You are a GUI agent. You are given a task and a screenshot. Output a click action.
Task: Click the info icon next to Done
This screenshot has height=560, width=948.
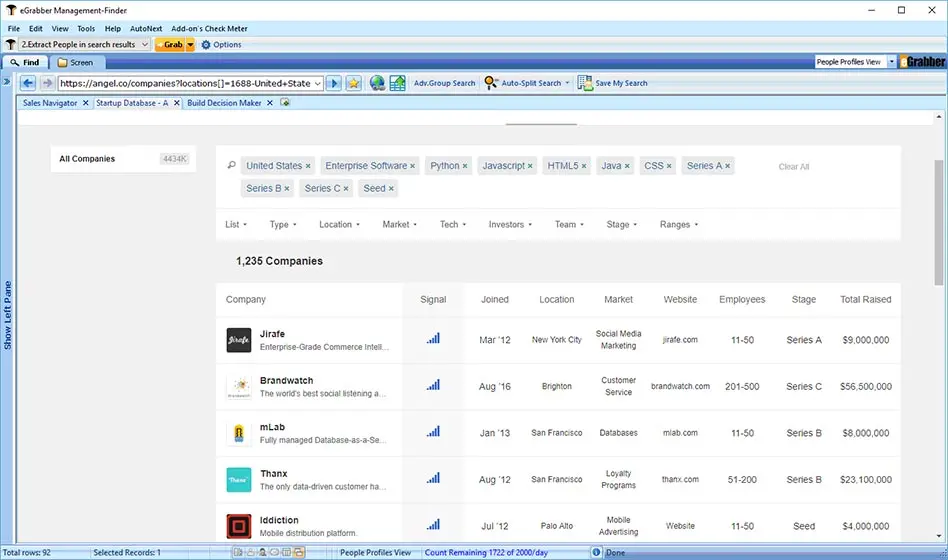click(x=596, y=552)
